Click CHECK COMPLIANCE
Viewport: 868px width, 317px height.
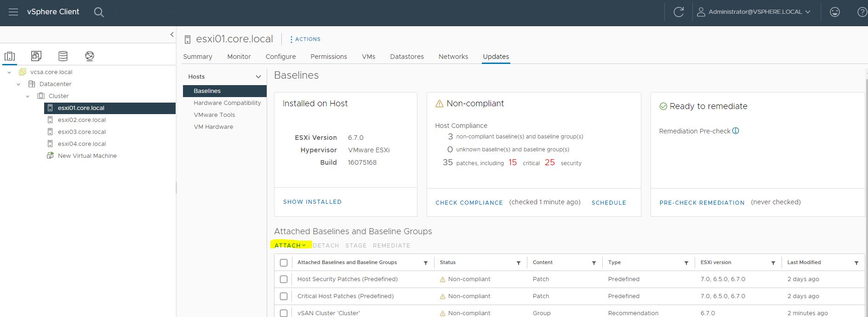point(469,202)
